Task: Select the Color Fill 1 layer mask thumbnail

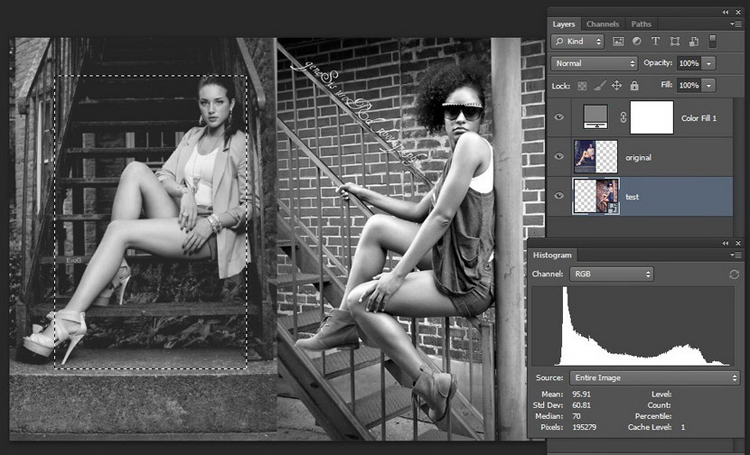Action: [651, 117]
